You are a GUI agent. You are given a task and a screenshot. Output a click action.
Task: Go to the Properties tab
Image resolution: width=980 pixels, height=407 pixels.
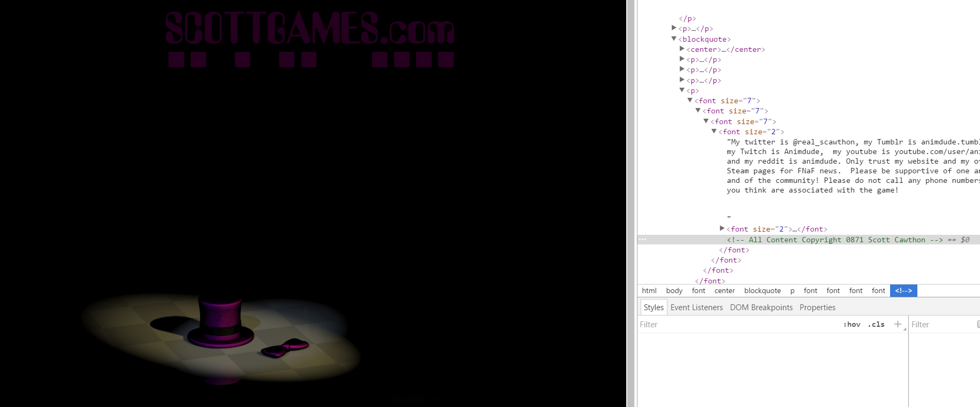pyautogui.click(x=817, y=307)
